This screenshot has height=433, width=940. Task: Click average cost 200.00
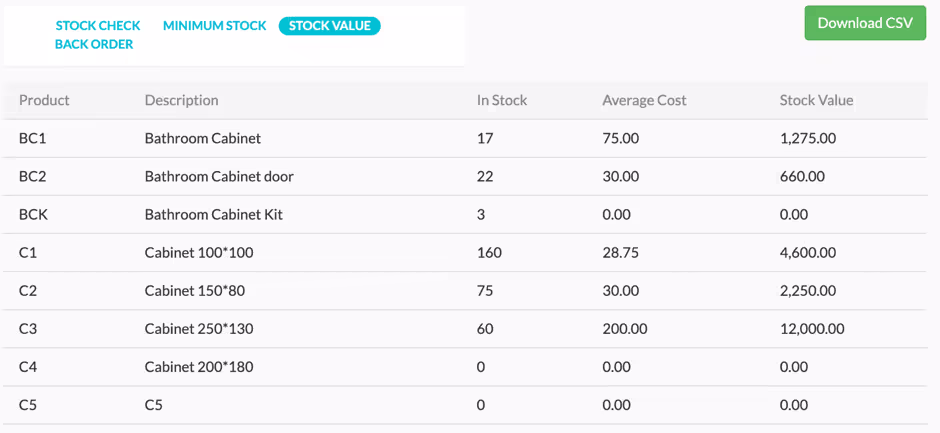coord(625,329)
